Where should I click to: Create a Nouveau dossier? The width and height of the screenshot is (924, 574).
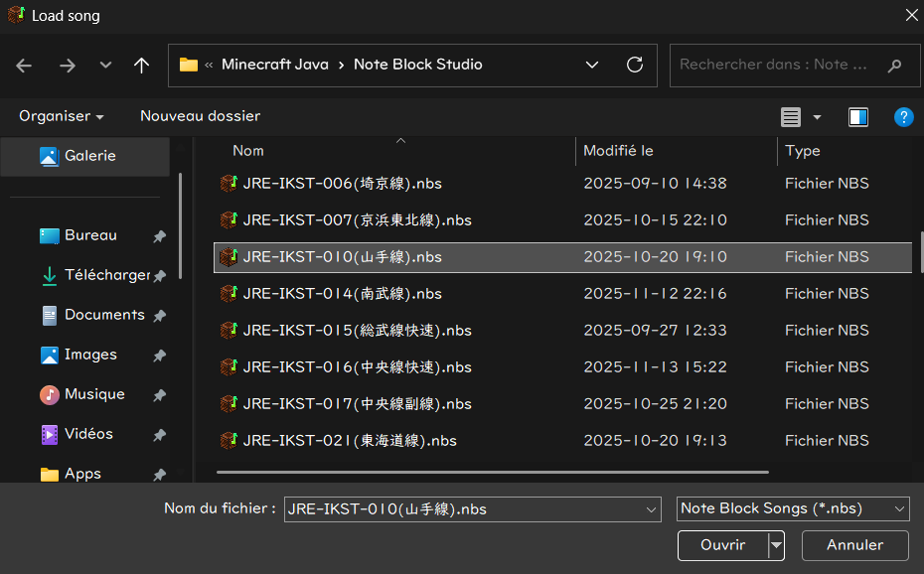(x=201, y=116)
